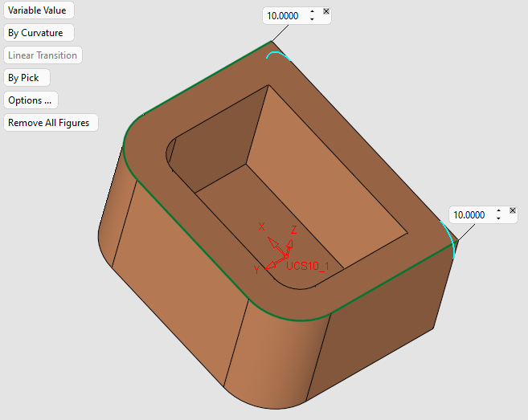The width and height of the screenshot is (528, 420).
Task: Increase the top radius with up arrow
Action: tap(313, 13)
